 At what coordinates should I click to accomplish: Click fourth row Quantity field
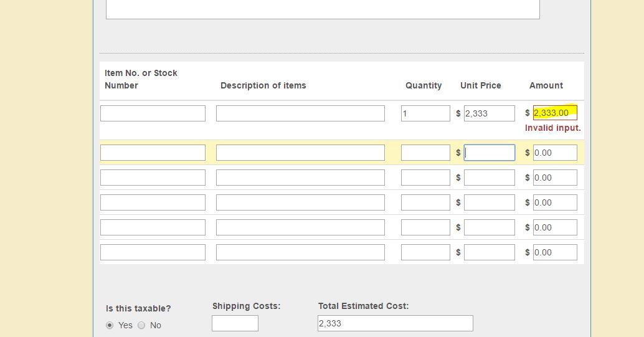[x=425, y=202]
